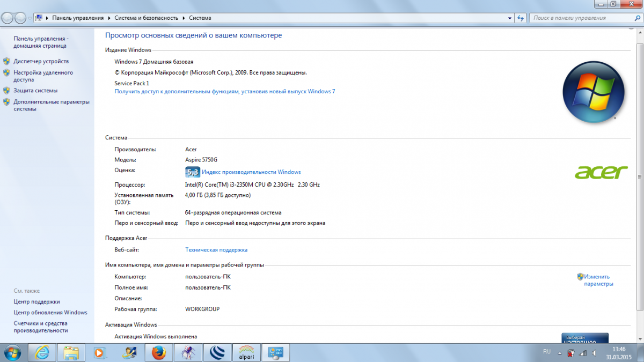Screen dimensions: 644x362
Task: Click the vertical scrollbar thumb
Action: (x=639, y=176)
